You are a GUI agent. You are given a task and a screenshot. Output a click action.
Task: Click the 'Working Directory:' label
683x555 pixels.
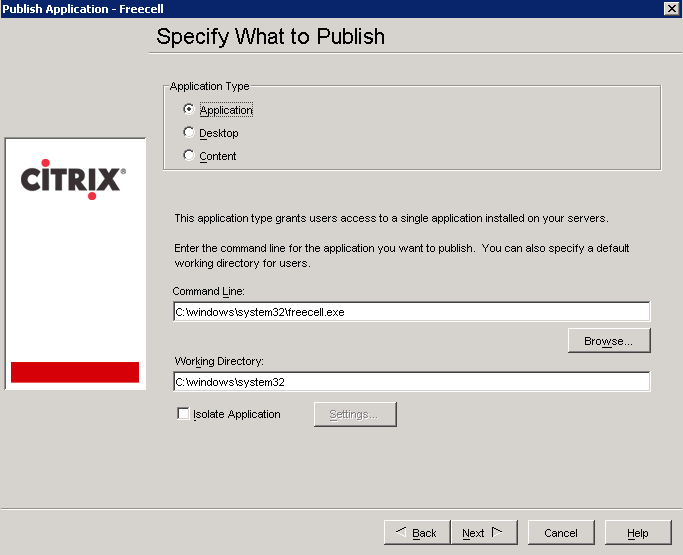(219, 361)
